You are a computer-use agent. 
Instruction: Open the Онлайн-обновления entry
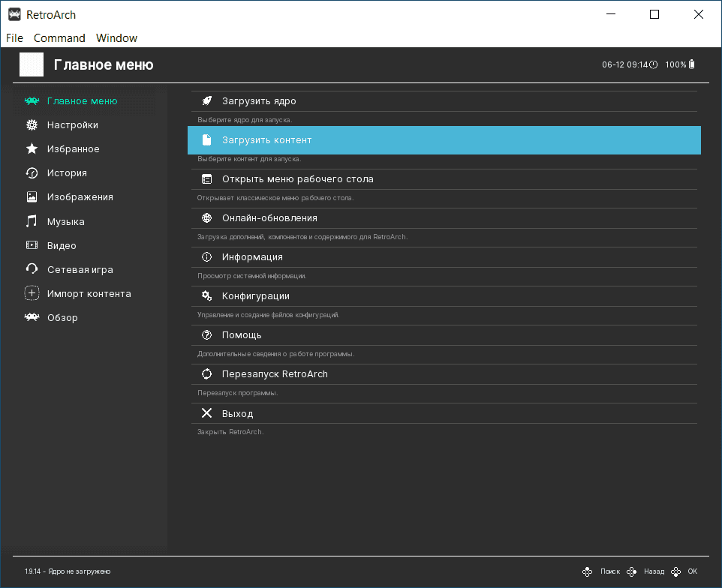[x=444, y=218]
